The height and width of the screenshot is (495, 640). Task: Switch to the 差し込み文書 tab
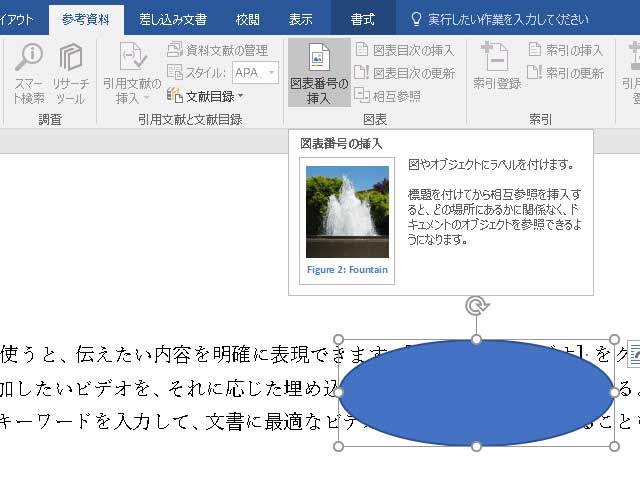(173, 19)
